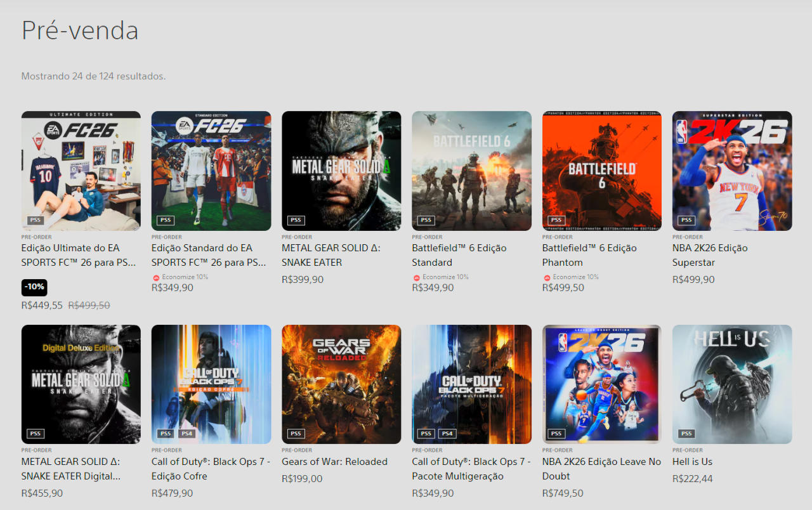Open 'Battlefield 6 Edição Standard' title link
Screen dimensions: 812x510
pyautogui.click(x=459, y=255)
